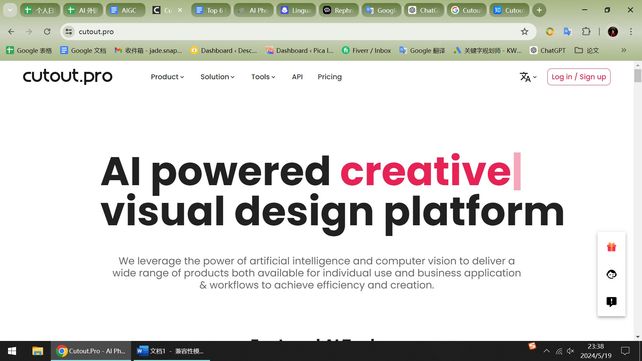
Task: Bookmark this page with the star icon
Action: pyautogui.click(x=524, y=32)
